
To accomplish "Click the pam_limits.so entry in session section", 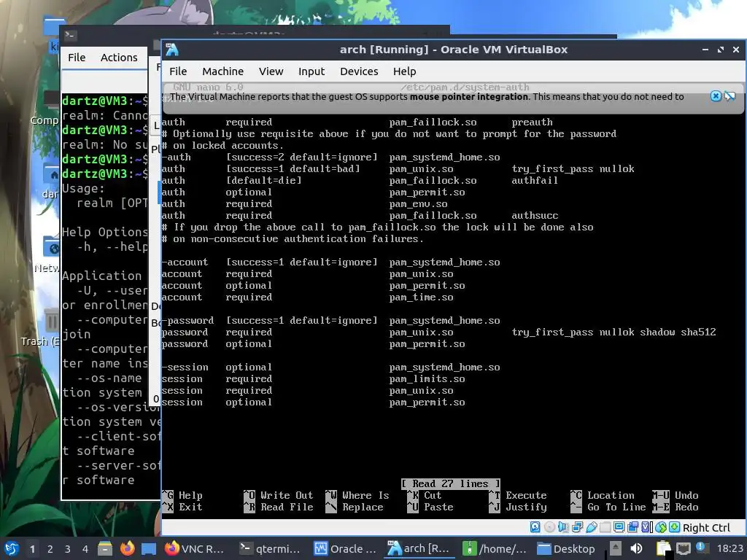I will (x=427, y=379).
